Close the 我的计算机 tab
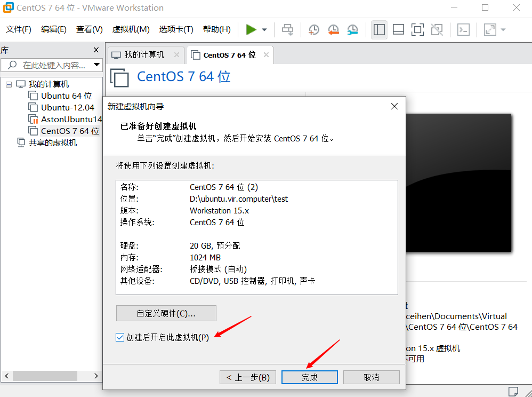The width and height of the screenshot is (532, 397). 176,54
